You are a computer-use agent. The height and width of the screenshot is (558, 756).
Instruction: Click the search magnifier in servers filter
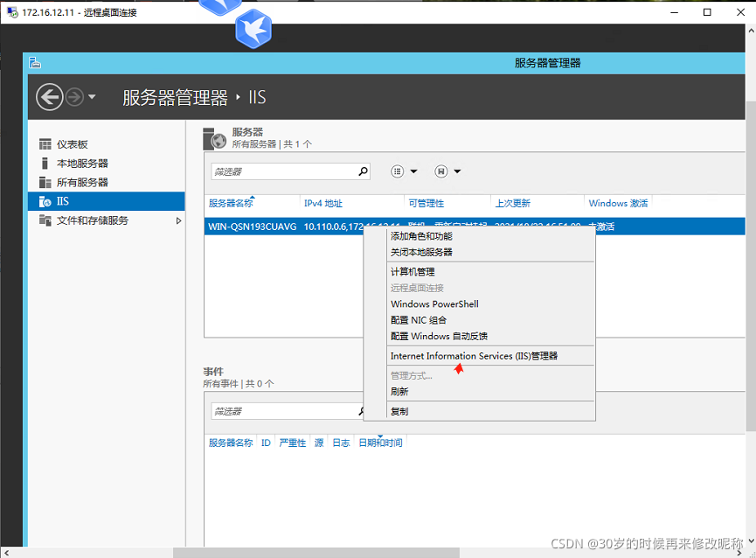tap(363, 171)
